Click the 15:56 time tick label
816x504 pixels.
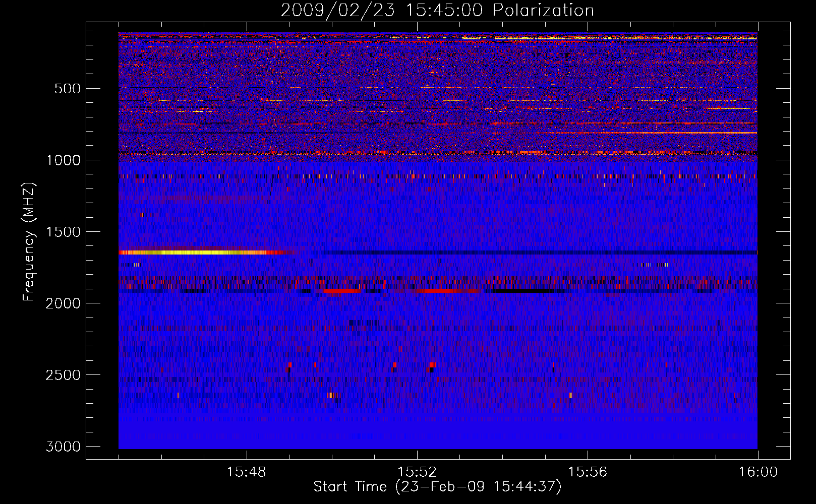coord(588,472)
